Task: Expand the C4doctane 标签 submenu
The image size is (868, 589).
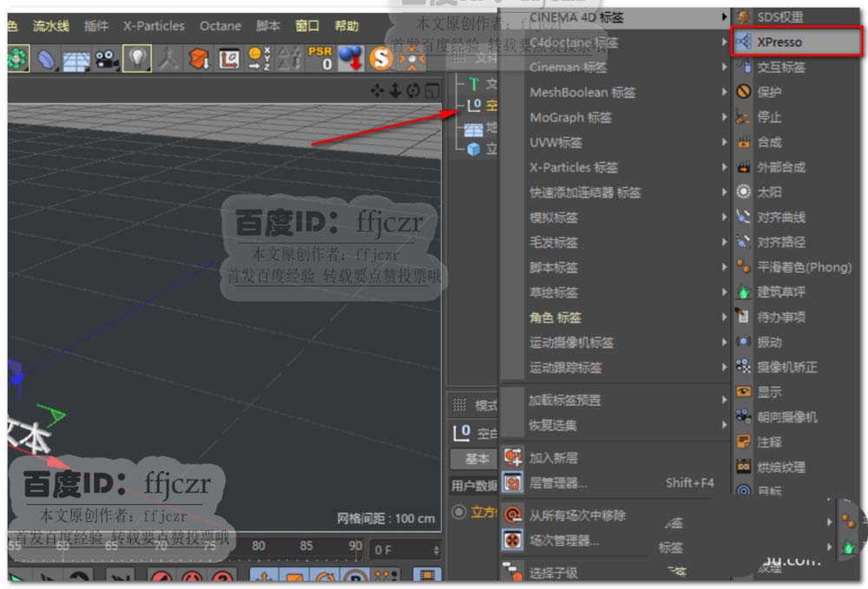Action: 615,43
